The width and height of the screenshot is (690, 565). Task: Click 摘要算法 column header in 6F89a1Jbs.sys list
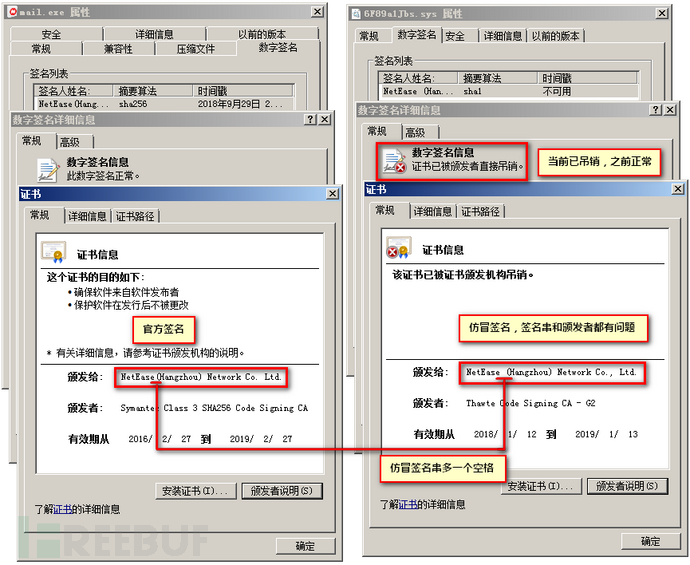498,78
